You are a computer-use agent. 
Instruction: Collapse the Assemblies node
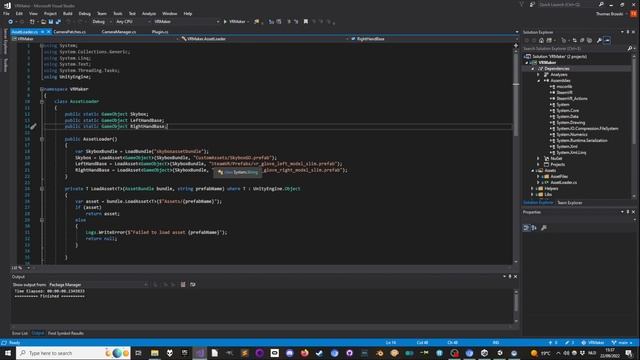point(538,81)
